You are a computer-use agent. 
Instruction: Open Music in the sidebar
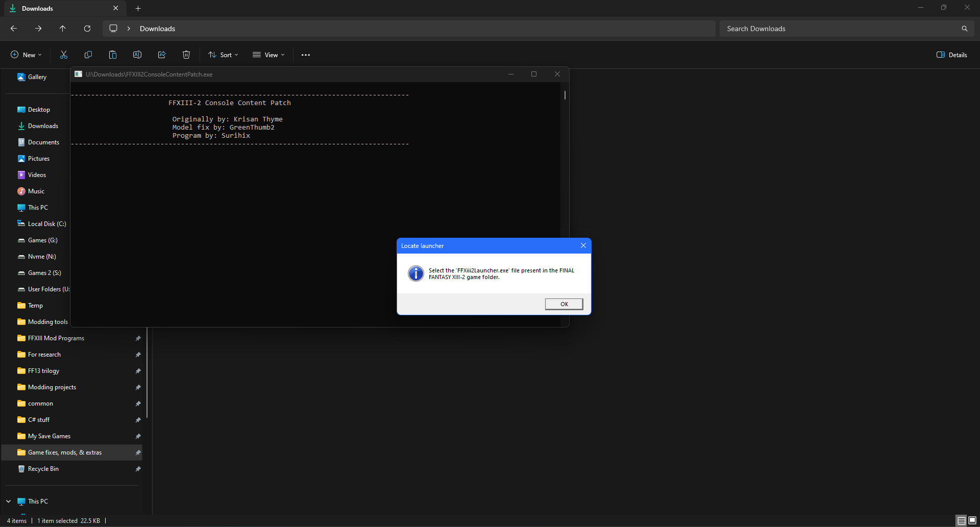(36, 191)
